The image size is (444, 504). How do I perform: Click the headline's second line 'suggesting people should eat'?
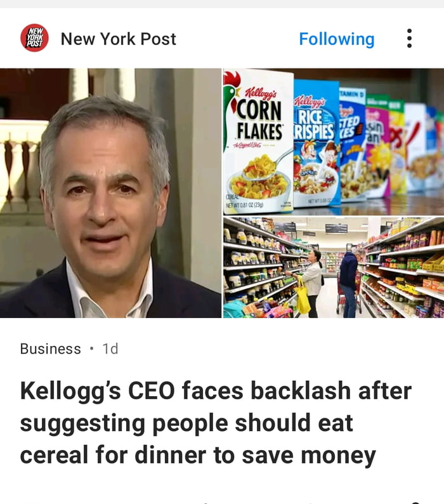point(186,423)
